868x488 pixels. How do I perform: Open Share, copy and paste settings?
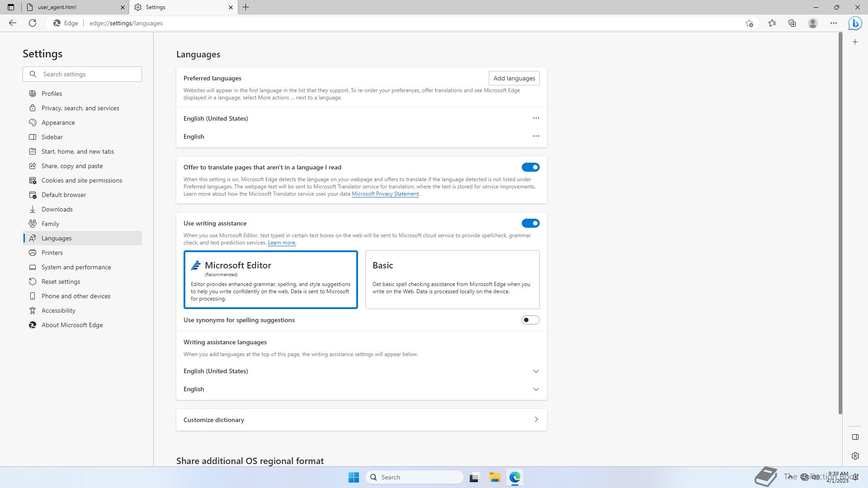(82, 166)
